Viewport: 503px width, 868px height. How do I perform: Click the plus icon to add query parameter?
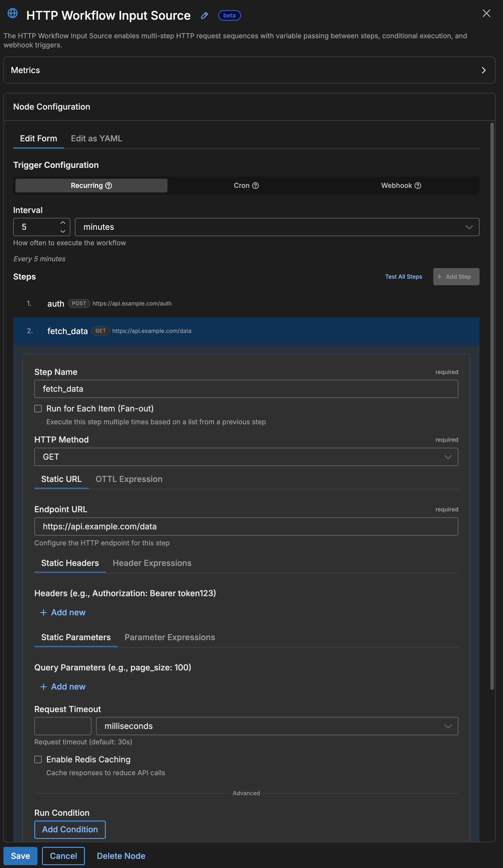coord(43,686)
